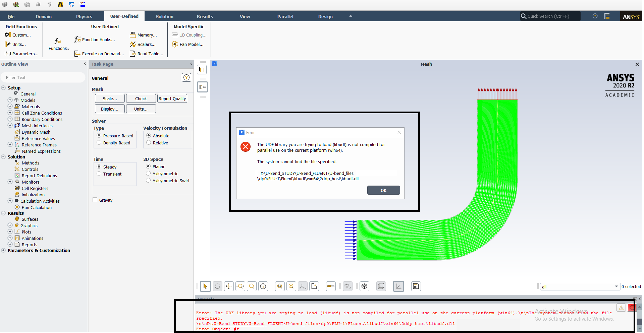This screenshot has width=644, height=333.
Task: Open the General task page help icon
Action: tap(186, 77)
